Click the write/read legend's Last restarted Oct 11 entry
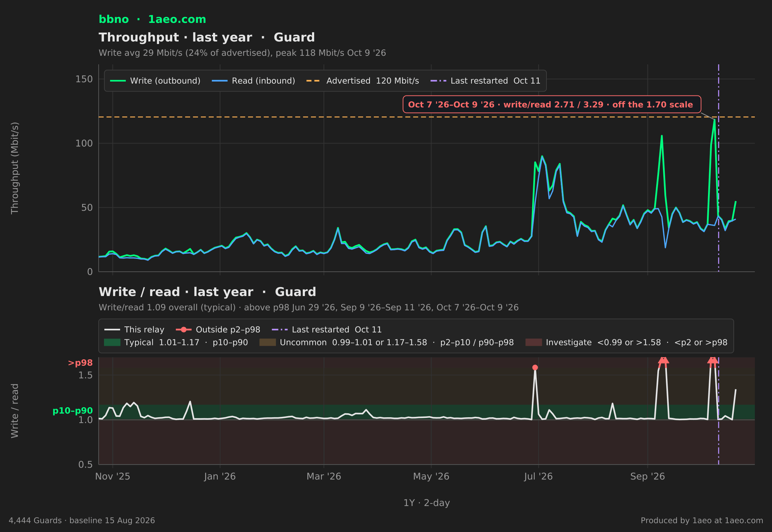 [x=327, y=330]
